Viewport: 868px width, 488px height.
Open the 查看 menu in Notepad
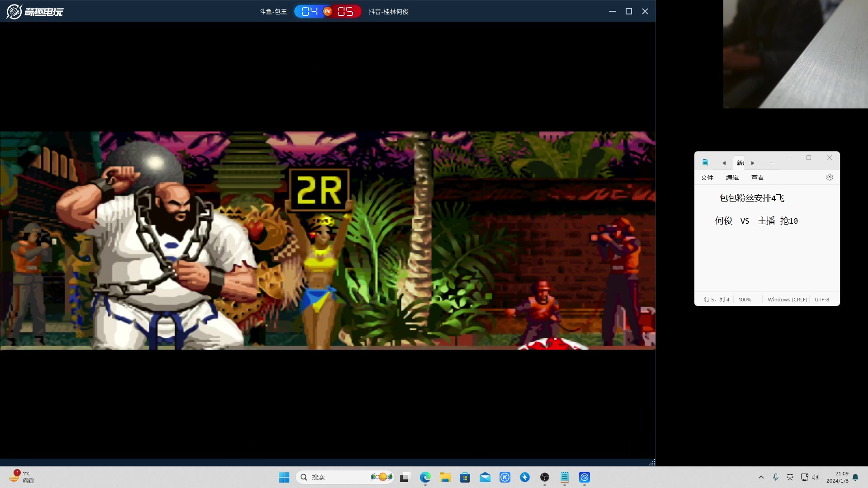coord(758,178)
